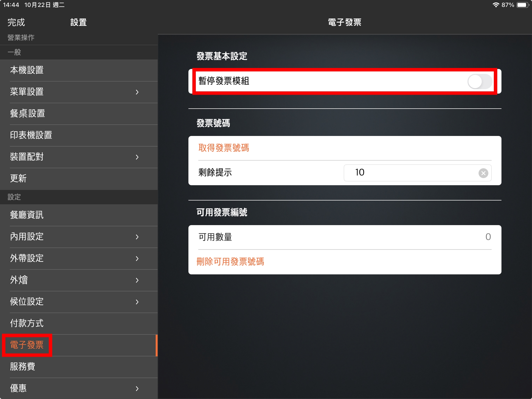Expand 內用設定 chevron arrow
This screenshot has height=399, width=532.
click(137, 237)
